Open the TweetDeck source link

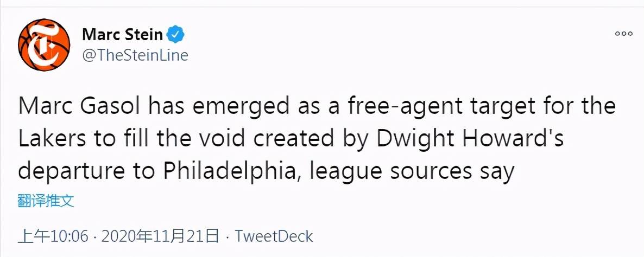276,236
